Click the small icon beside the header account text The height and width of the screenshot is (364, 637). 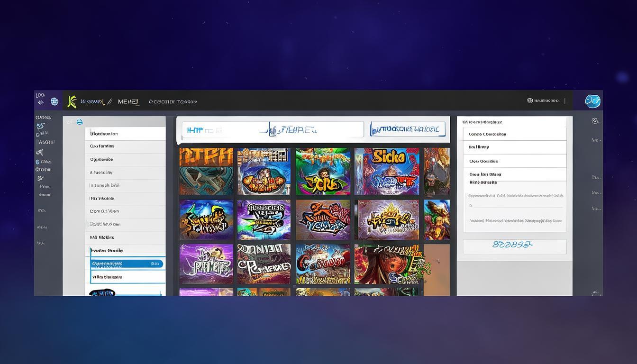pyautogui.click(x=530, y=100)
